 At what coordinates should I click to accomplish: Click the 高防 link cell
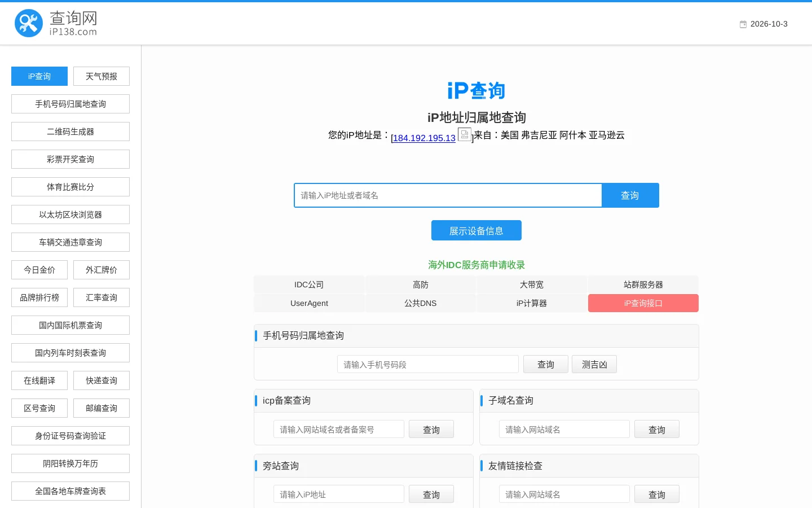click(x=420, y=284)
